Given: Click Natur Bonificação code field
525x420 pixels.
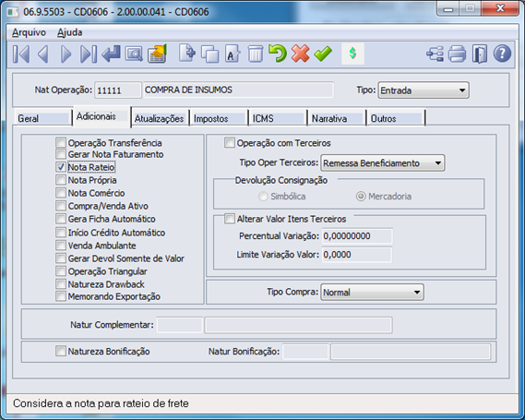Looking at the screenshot, I should 305,352.
